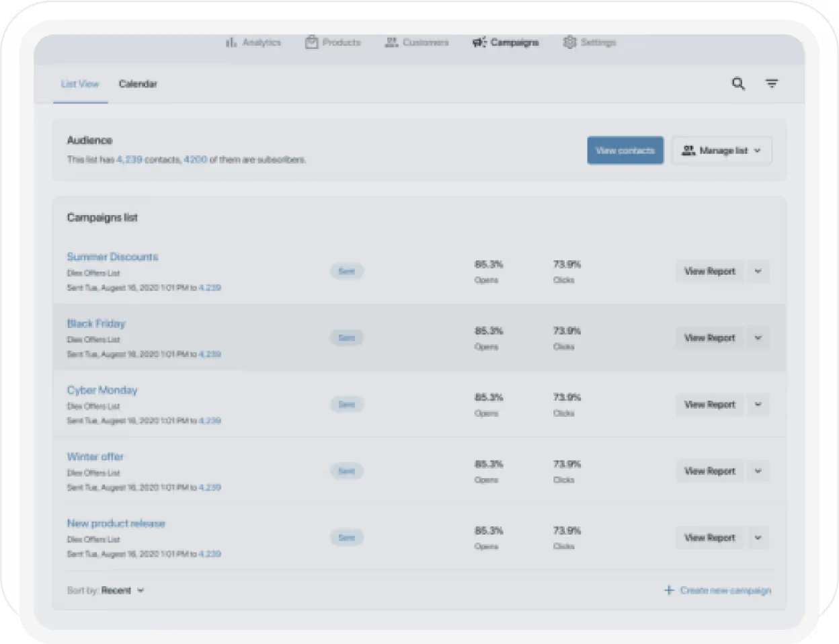Select the Customers people icon

coord(392,42)
